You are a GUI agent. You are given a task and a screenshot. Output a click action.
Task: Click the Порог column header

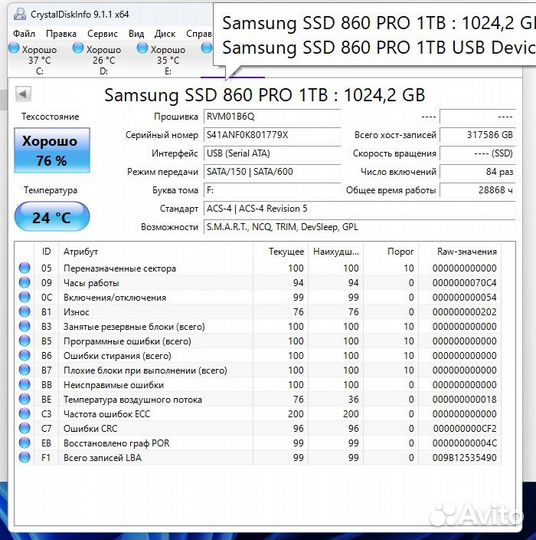pyautogui.click(x=391, y=251)
